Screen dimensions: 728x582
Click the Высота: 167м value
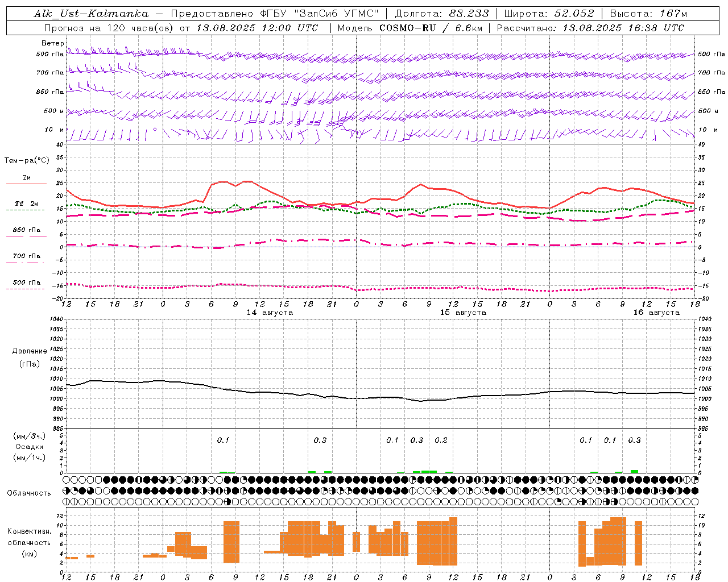coord(648,14)
